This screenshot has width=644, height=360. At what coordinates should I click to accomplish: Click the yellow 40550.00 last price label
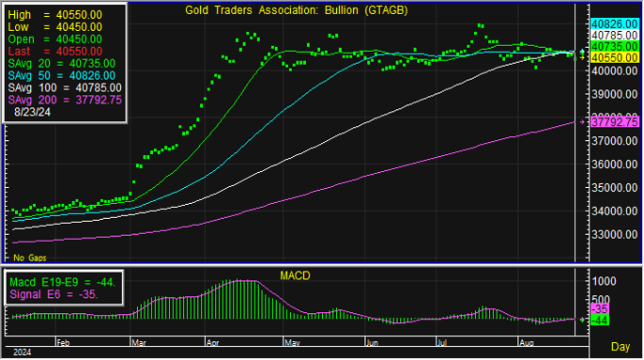(614, 57)
